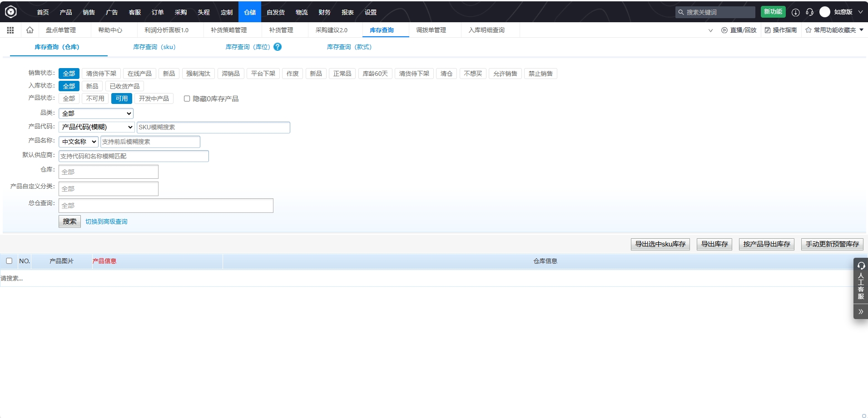The height and width of the screenshot is (418, 868).
Task: Open 入库明细查询 tab
Action: click(486, 30)
